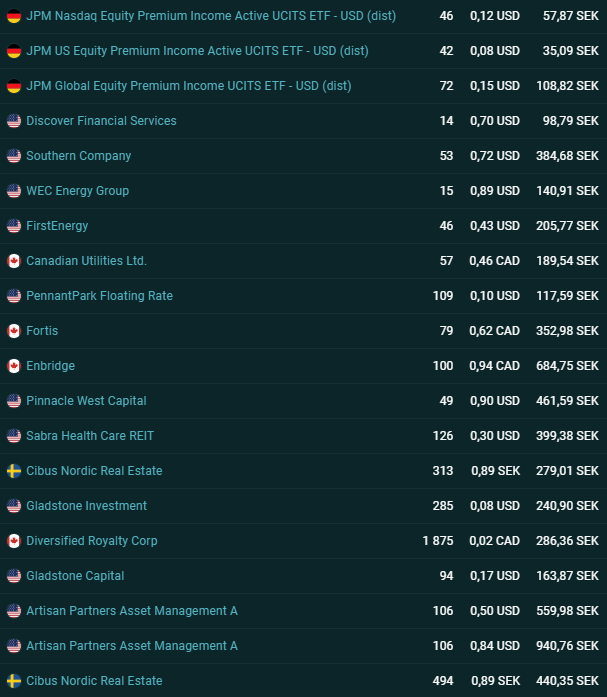Select the 0,94 CAD dividend value
This screenshot has width=607, height=697.
pos(495,366)
